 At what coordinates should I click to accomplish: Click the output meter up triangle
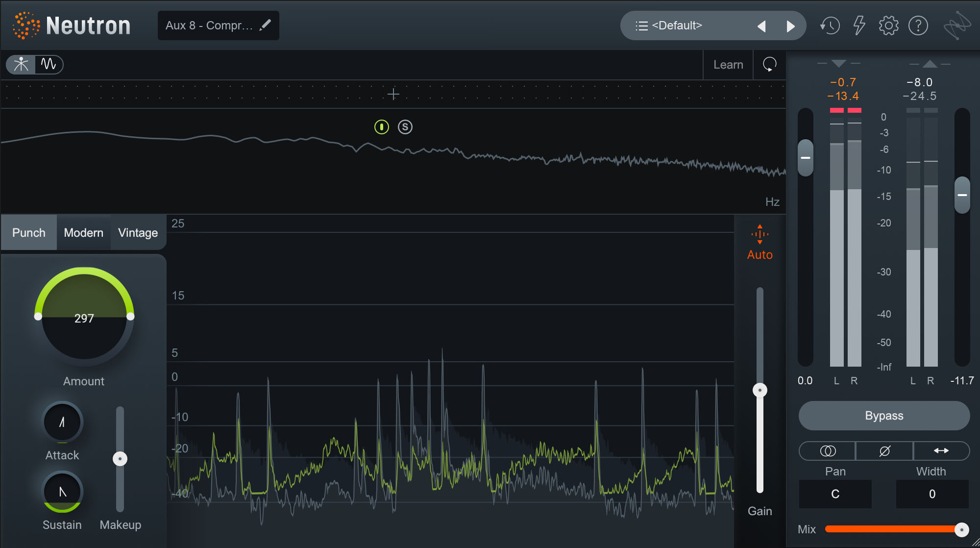tap(930, 64)
